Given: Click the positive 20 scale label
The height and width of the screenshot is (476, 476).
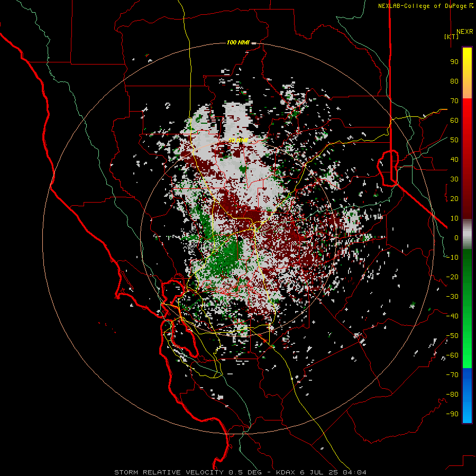Looking at the screenshot, I should click(454, 198).
